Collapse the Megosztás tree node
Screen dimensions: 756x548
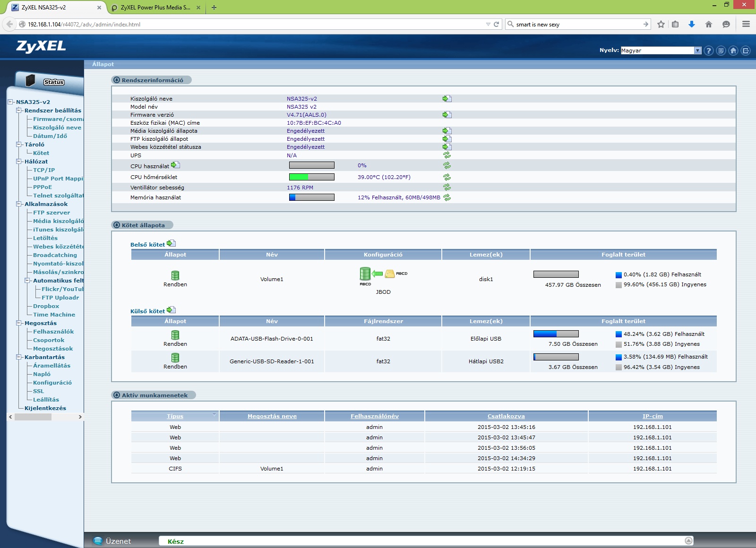[x=19, y=323]
